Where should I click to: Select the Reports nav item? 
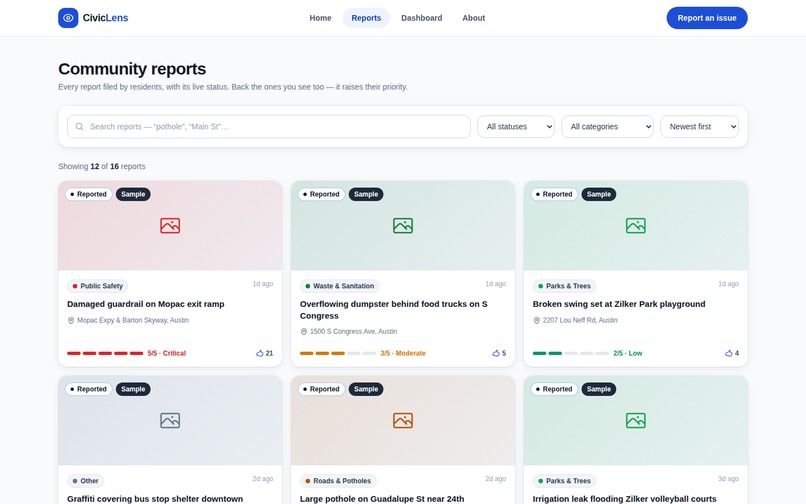pyautogui.click(x=366, y=18)
